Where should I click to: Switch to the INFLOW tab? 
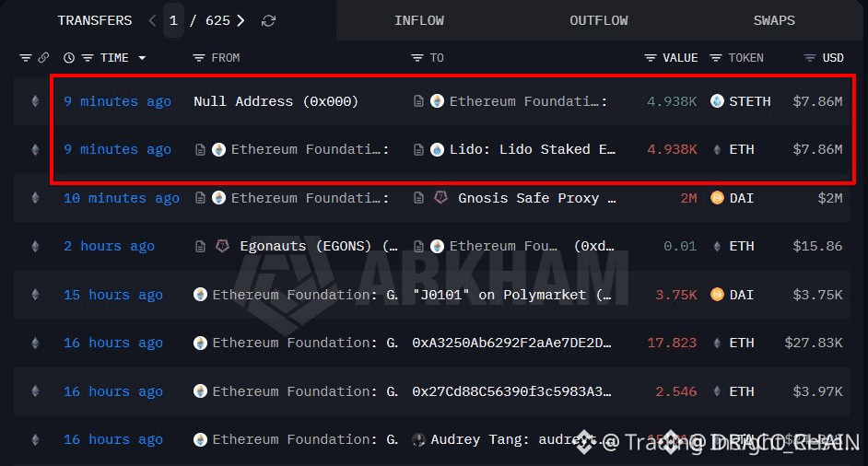click(x=419, y=20)
